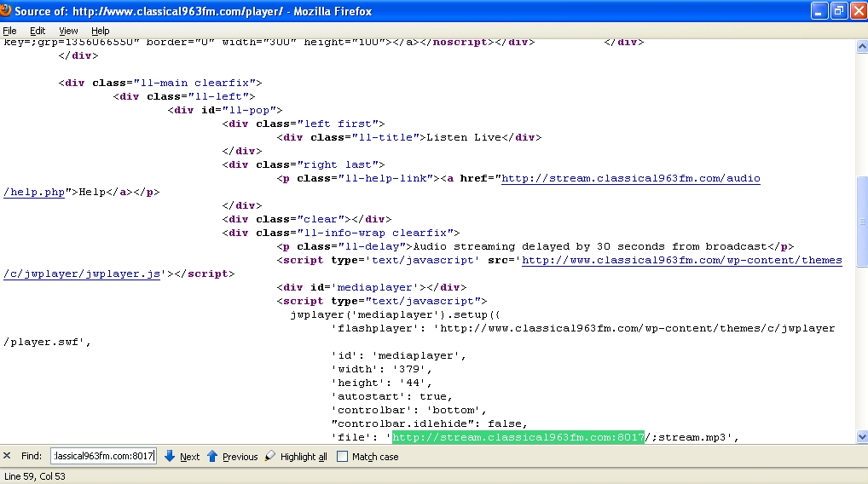The height and width of the screenshot is (484, 868).
Task: Click the 'width': '379' line
Action: click(381, 370)
